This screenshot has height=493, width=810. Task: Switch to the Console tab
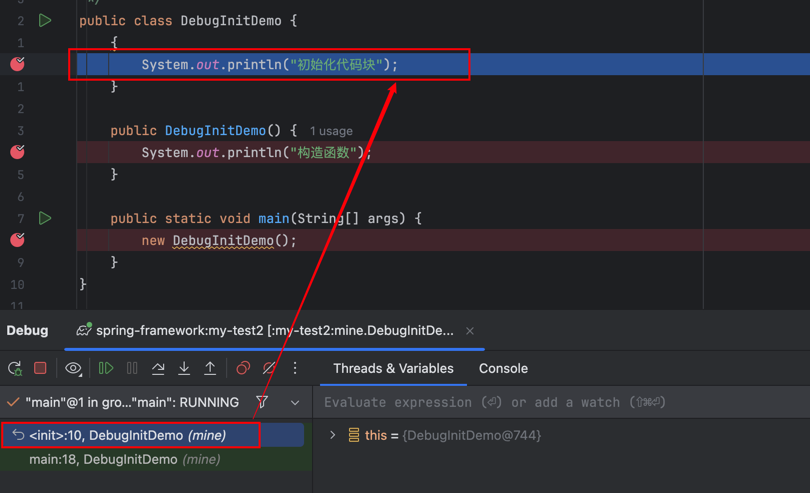tap(503, 368)
